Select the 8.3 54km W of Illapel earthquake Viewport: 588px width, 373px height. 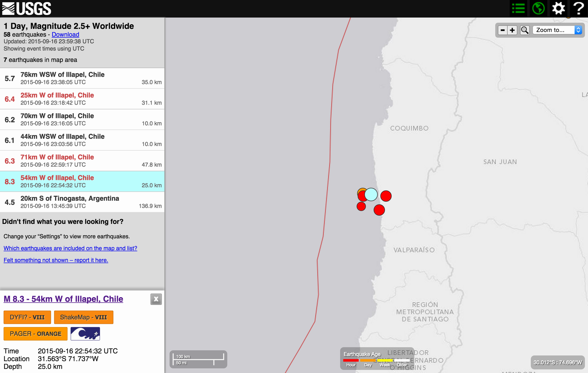pyautogui.click(x=82, y=182)
